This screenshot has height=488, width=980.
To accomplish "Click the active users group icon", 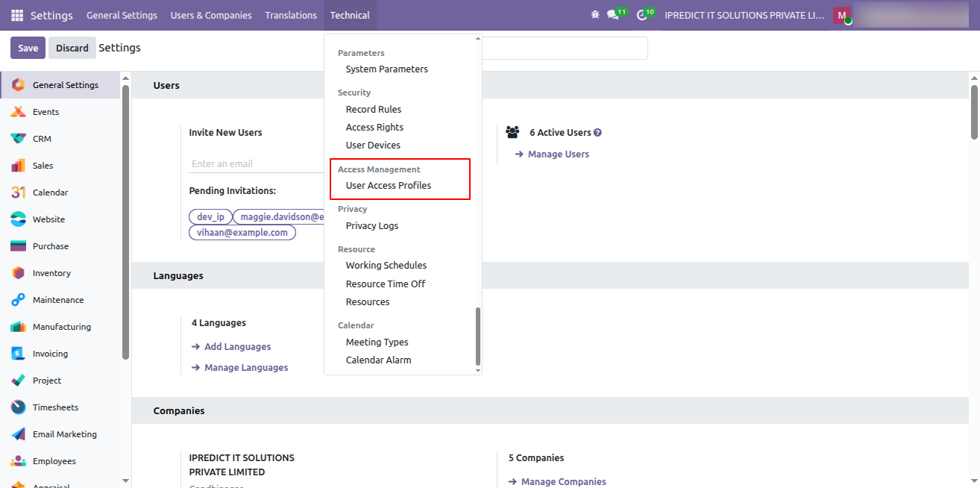I will 512,132.
